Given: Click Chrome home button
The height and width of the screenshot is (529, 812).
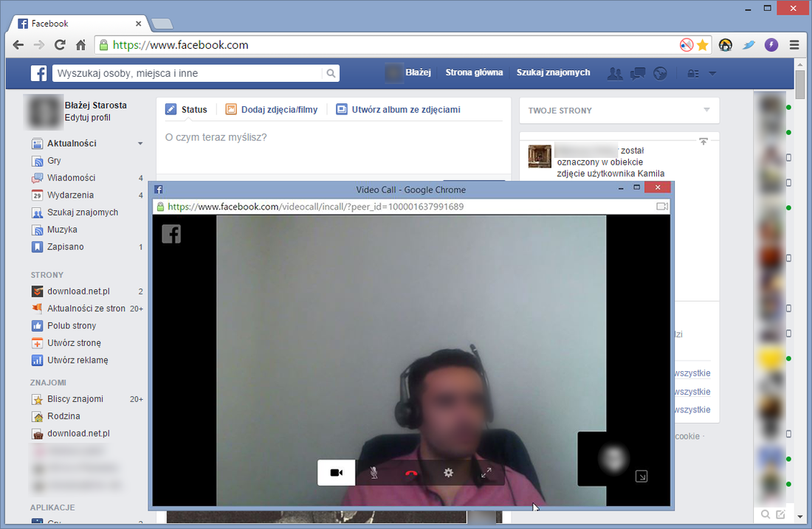Looking at the screenshot, I should [x=80, y=45].
